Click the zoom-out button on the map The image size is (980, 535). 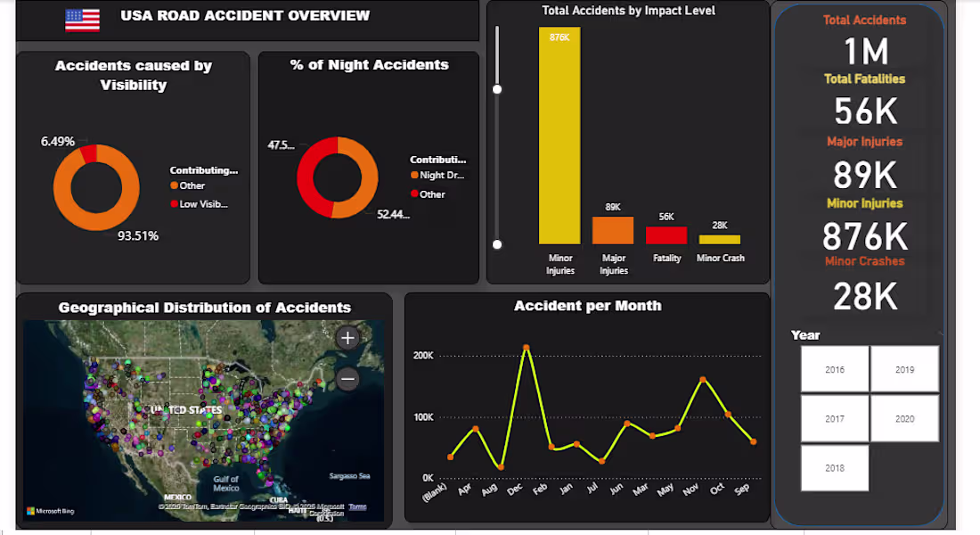(x=347, y=378)
